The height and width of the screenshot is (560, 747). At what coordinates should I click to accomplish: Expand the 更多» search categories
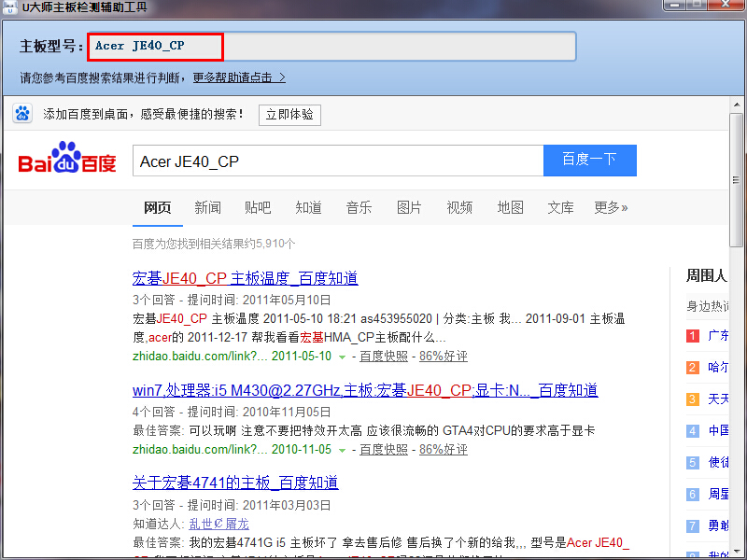click(x=611, y=207)
